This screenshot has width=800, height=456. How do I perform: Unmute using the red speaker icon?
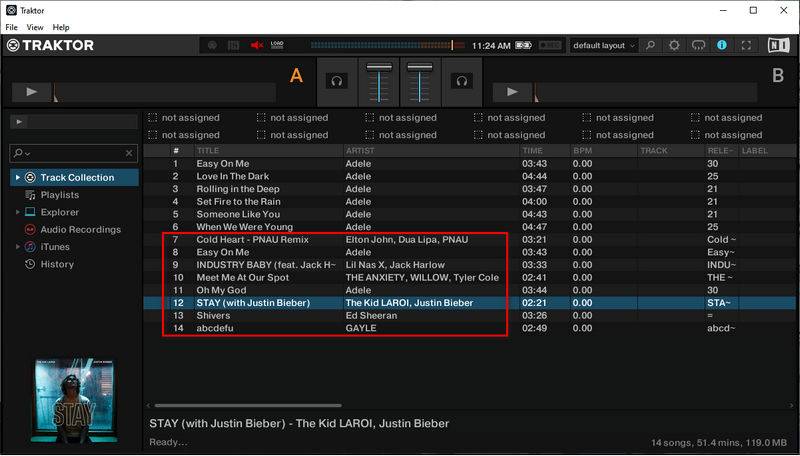tap(257, 45)
